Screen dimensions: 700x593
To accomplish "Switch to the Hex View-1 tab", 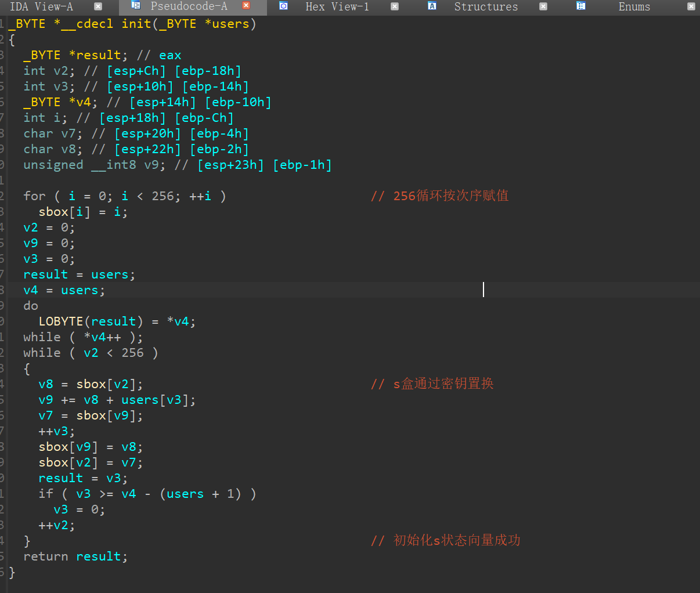I will pos(337,7).
